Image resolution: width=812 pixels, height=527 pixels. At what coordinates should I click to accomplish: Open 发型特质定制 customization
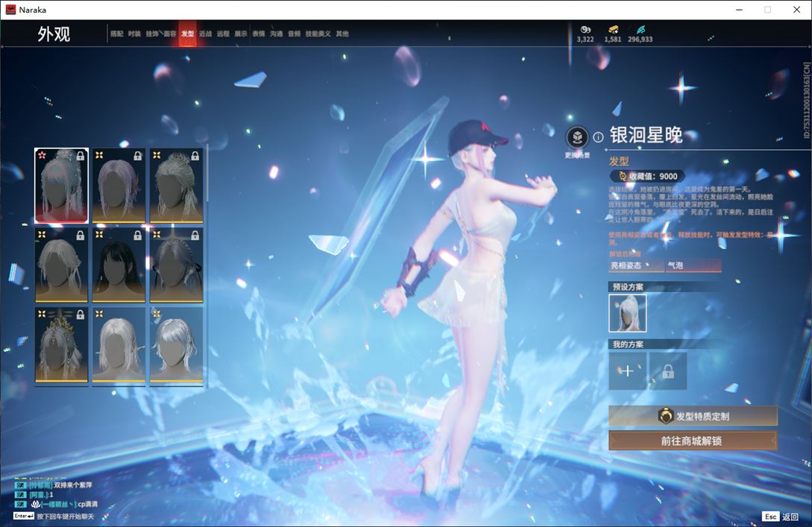pos(693,416)
